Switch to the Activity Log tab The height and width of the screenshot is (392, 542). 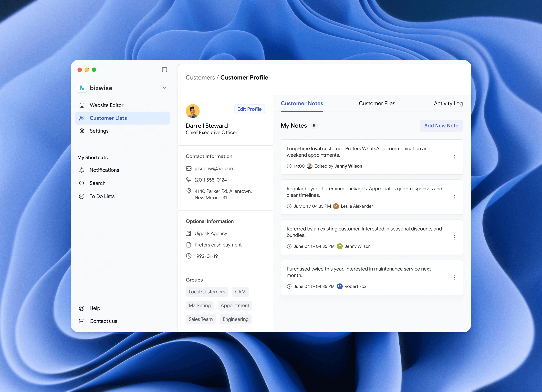click(x=448, y=103)
